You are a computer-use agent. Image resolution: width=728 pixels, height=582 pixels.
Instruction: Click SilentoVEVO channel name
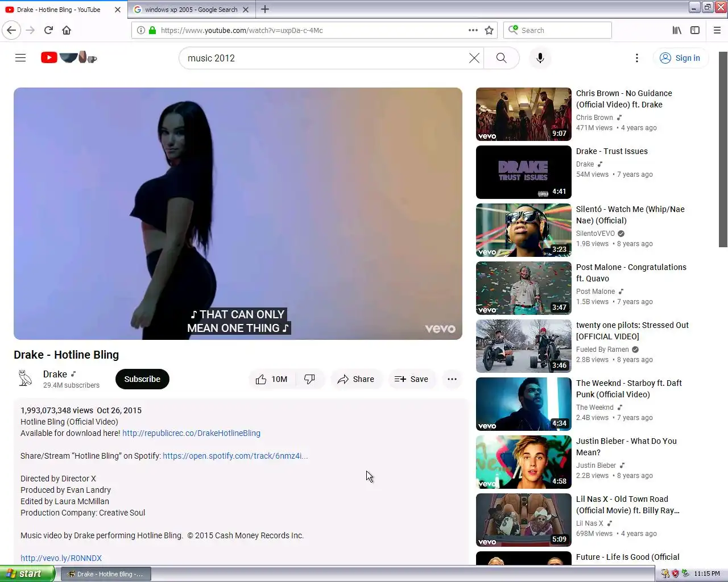(x=595, y=234)
